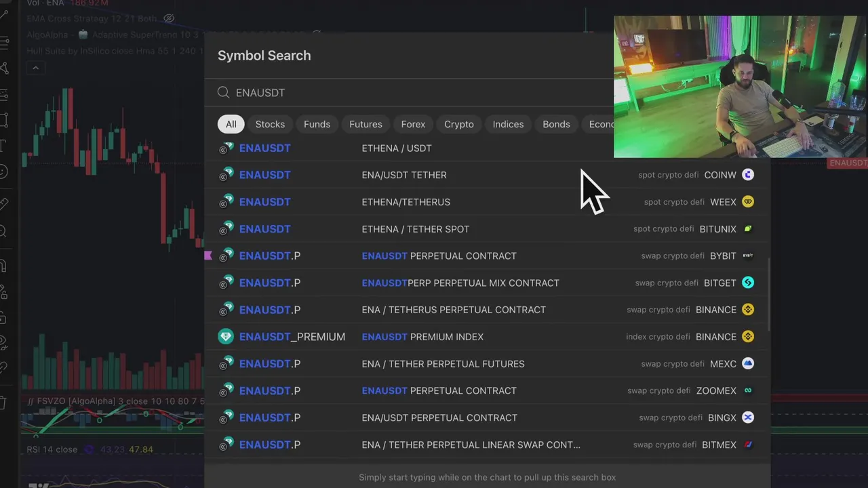868x488 pixels.
Task: Click 'ETHENA / TETHER SPOT' description
Action: pyautogui.click(x=416, y=229)
